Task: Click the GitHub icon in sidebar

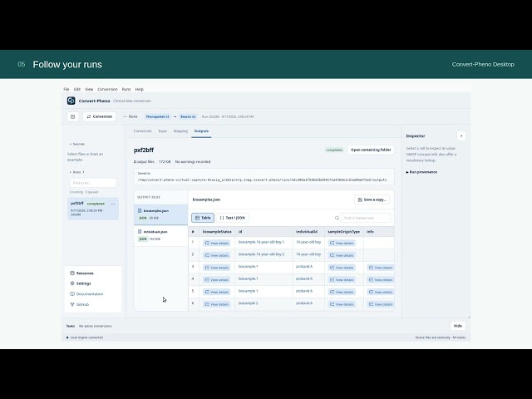Action: click(x=72, y=305)
